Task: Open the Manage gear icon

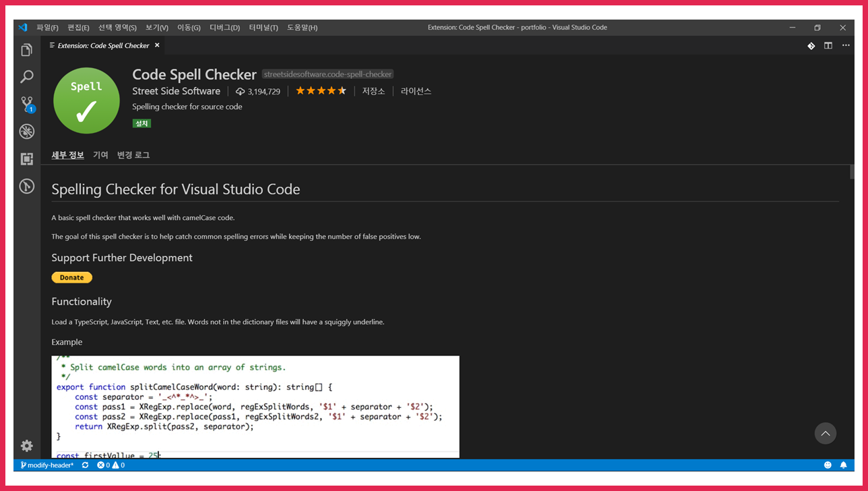Action: [27, 446]
